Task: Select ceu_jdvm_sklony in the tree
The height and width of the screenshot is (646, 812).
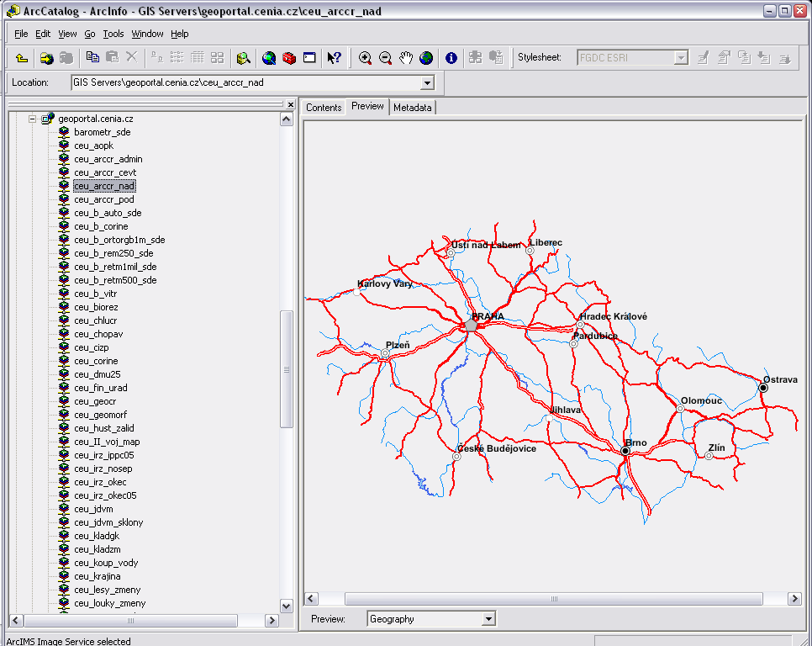Action: point(108,522)
